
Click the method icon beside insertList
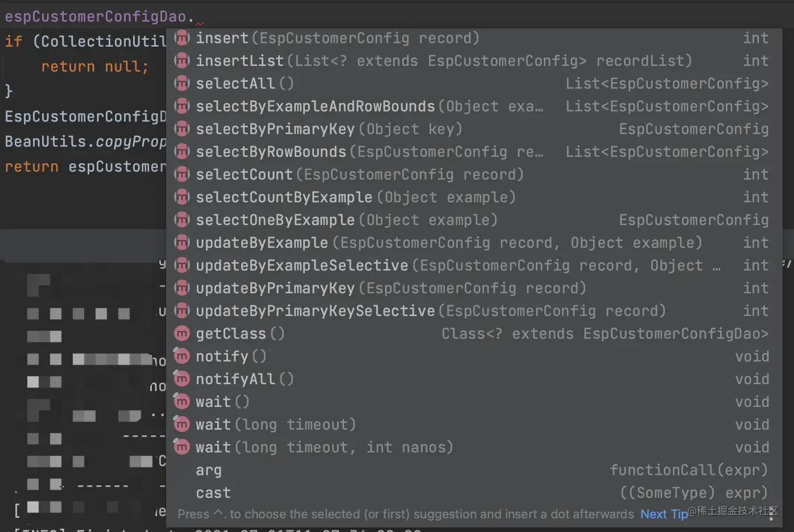point(181,61)
